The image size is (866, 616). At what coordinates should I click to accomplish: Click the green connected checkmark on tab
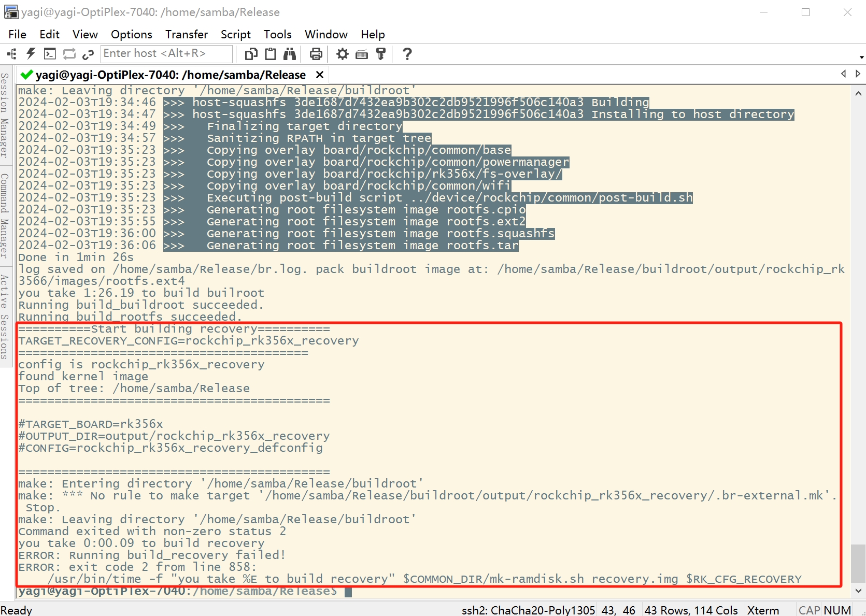(27, 75)
